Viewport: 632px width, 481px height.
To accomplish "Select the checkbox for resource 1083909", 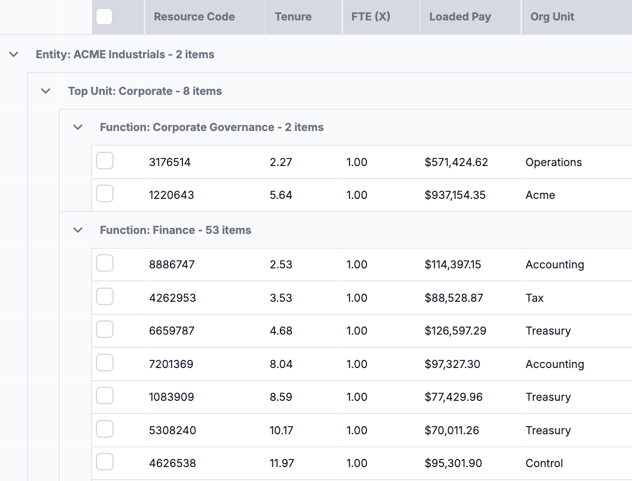I will pyautogui.click(x=105, y=396).
